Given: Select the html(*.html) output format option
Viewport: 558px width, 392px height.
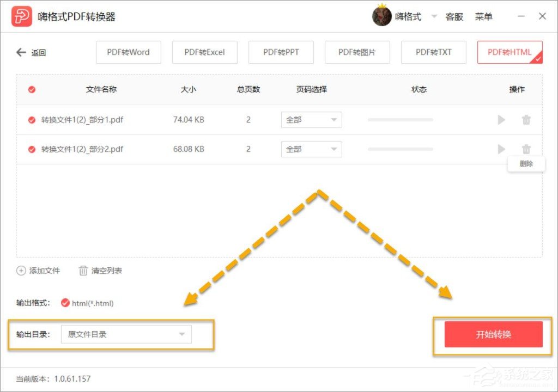Looking at the screenshot, I should point(65,303).
